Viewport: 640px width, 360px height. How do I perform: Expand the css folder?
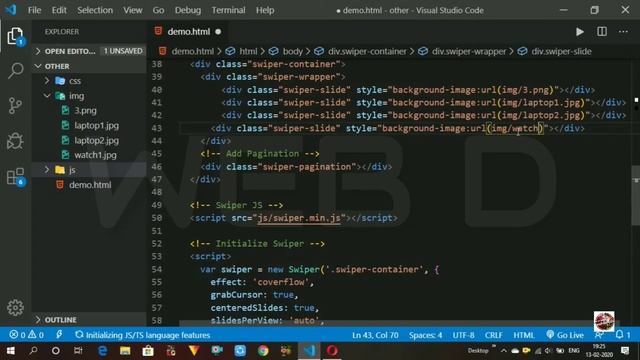click(89, 81)
